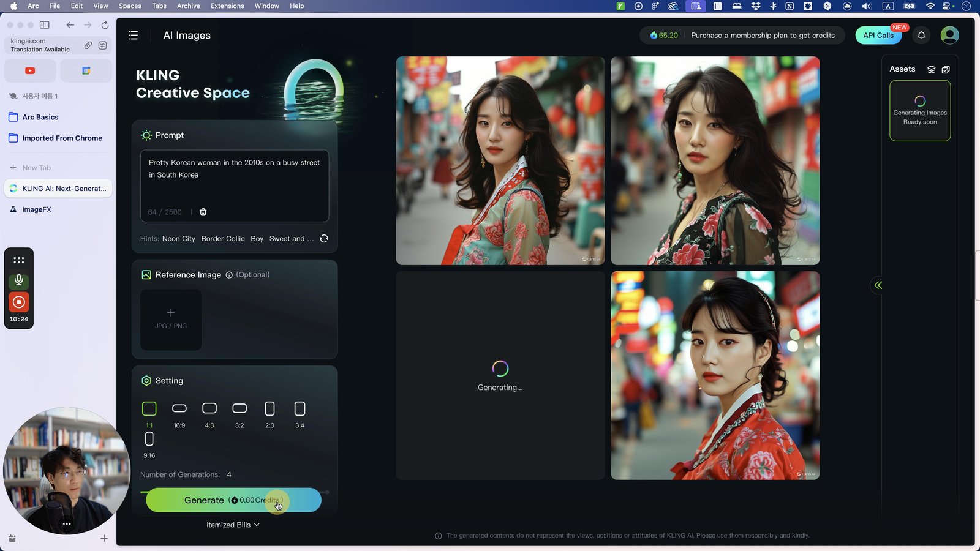Adjust the Number of Generations slider
Image resolution: width=980 pixels, height=551 pixels.
(235, 492)
